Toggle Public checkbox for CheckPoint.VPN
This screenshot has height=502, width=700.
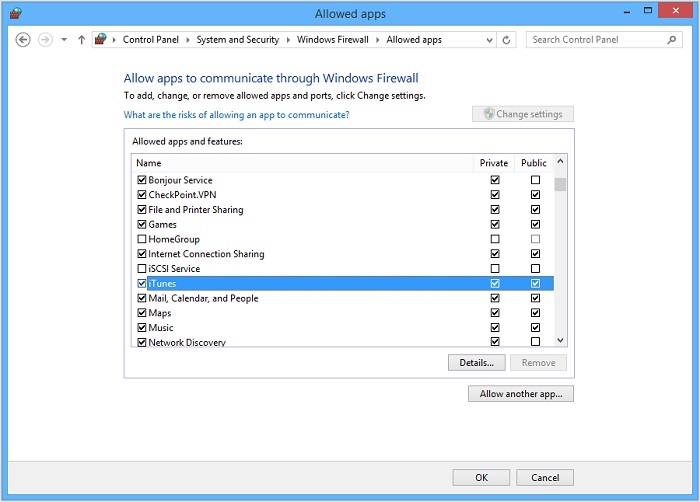pos(535,195)
